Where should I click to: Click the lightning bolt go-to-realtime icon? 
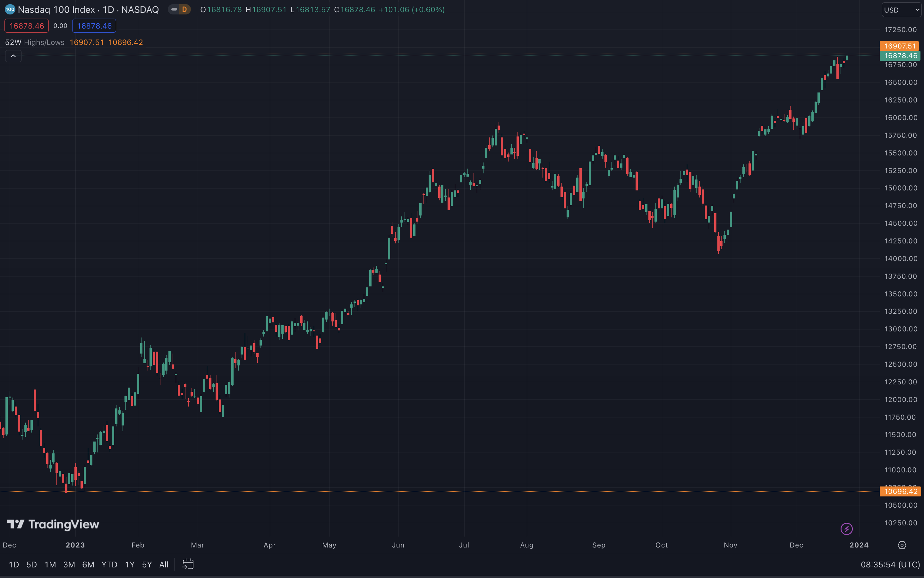846,529
